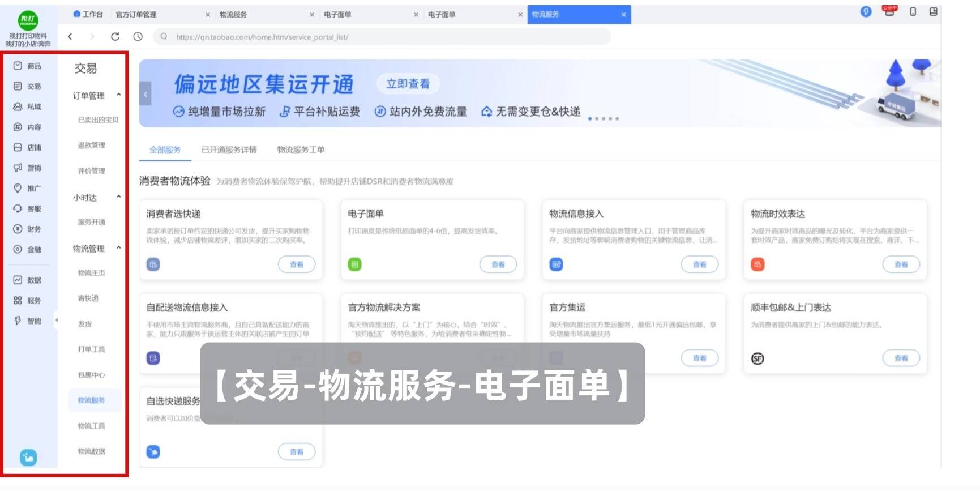Go to 店铺 in the sidebar
This screenshot has width=980, height=491.
pos(27,147)
